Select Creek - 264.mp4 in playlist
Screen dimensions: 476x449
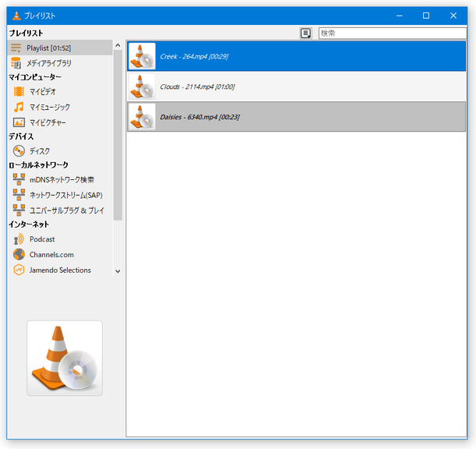pyautogui.click(x=296, y=56)
